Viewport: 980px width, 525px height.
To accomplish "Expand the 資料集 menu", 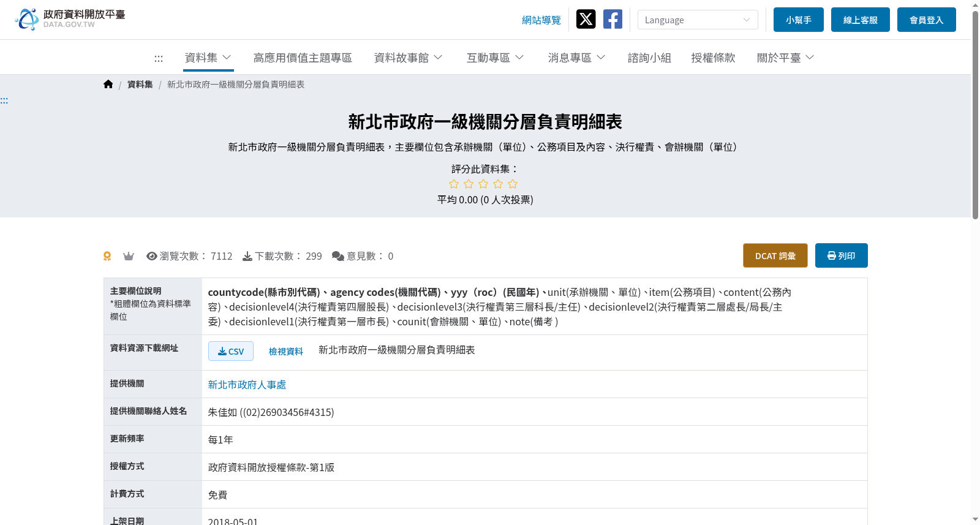I will tap(208, 58).
